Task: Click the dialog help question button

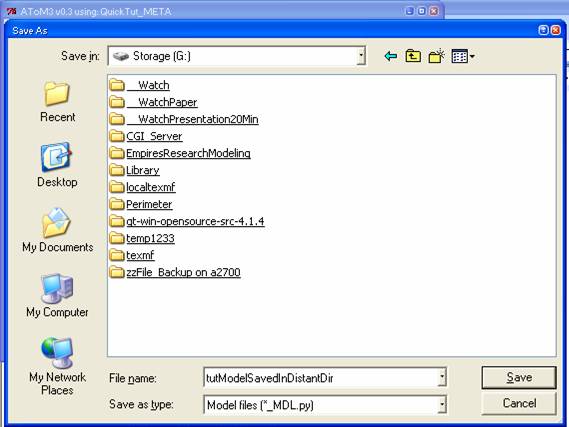Action: pos(543,30)
